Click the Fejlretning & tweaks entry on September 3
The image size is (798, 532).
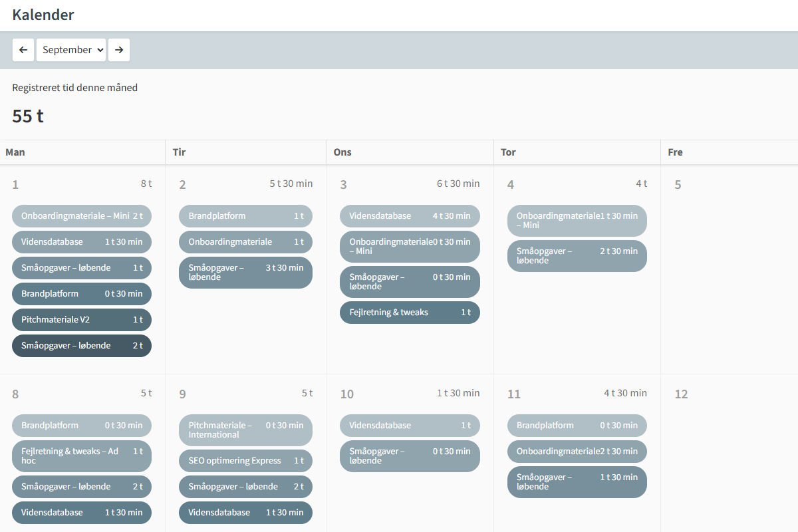pyautogui.click(x=410, y=312)
